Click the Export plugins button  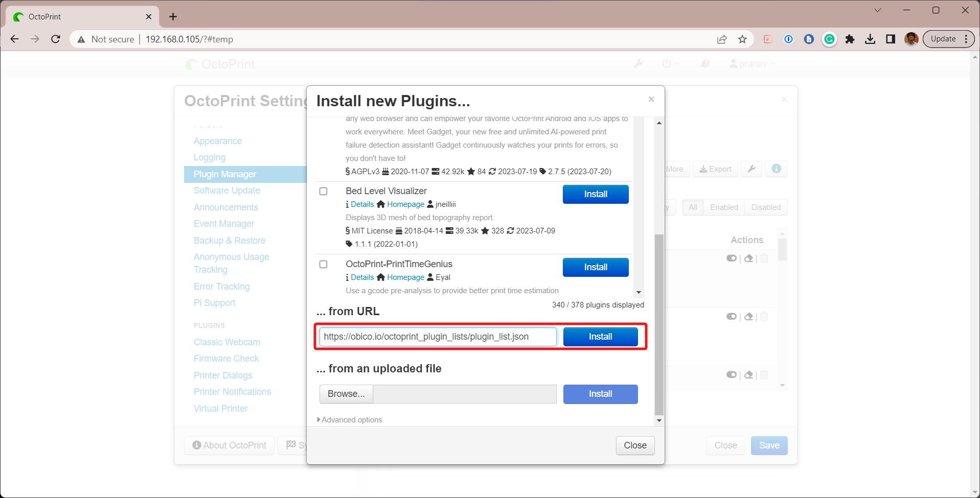tap(715, 169)
